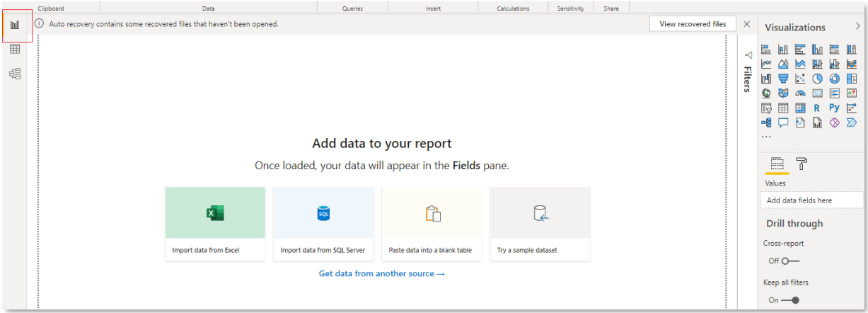Select the Line chart visual
The width and height of the screenshot is (868, 313).
point(766,64)
